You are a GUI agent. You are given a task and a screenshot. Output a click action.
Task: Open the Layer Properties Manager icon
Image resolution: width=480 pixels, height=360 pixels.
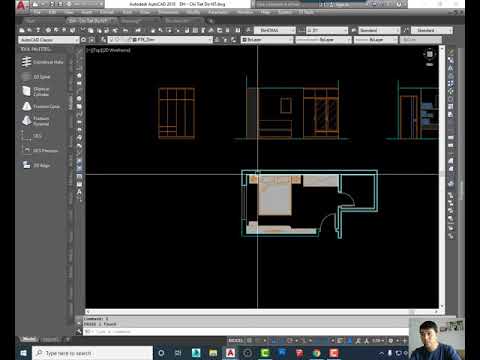[x=103, y=40]
